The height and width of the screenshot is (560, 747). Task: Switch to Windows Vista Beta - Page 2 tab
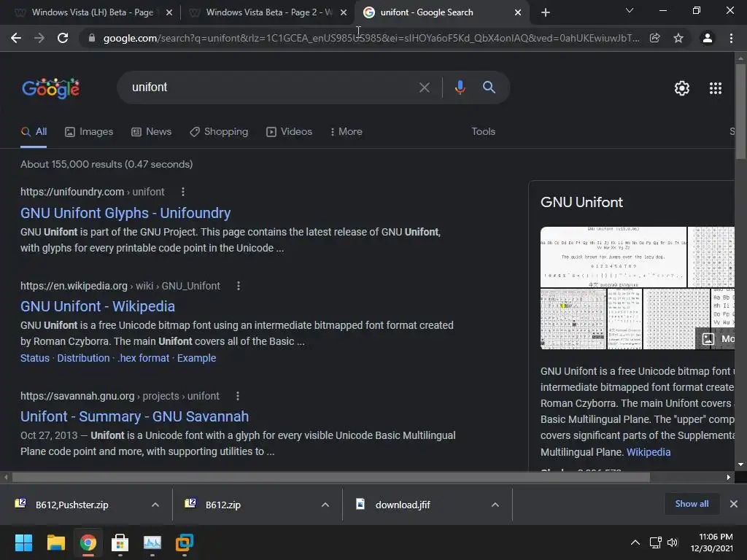269,12
